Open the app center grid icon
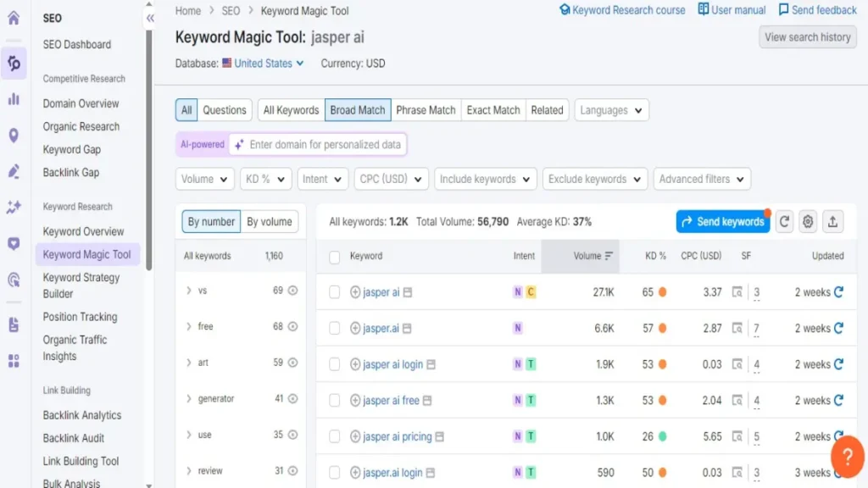 tap(14, 361)
